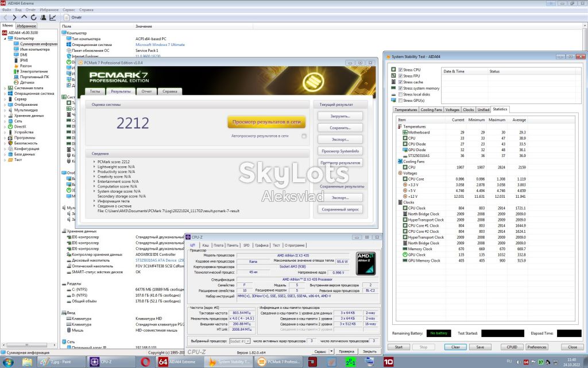The image size is (588, 368).
Task: Refresh the AIDA64 report view
Action: point(33,17)
